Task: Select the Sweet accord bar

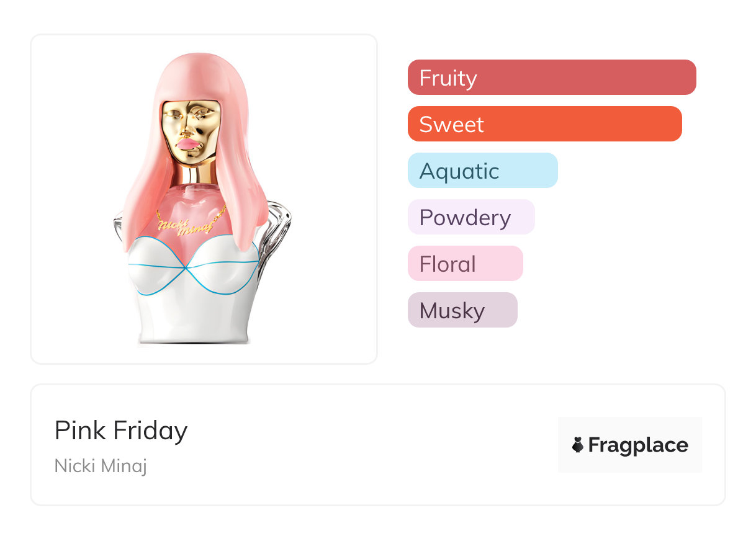Action: coord(544,124)
